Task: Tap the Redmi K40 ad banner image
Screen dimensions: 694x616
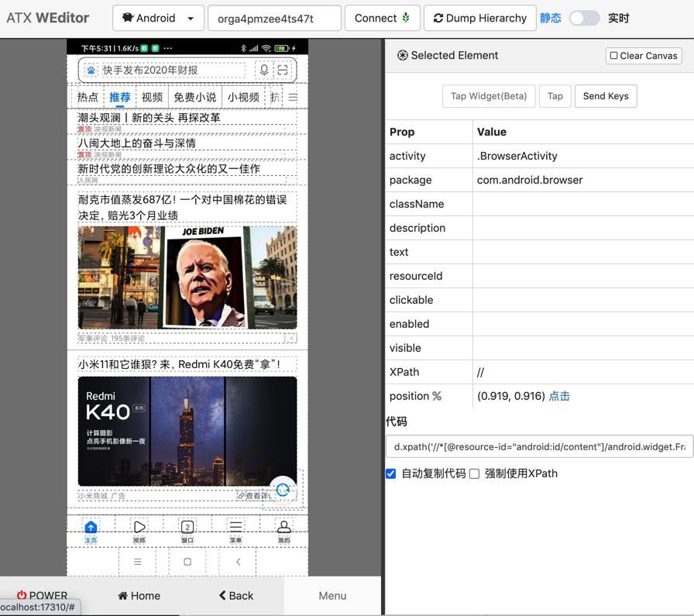Action: (x=187, y=432)
